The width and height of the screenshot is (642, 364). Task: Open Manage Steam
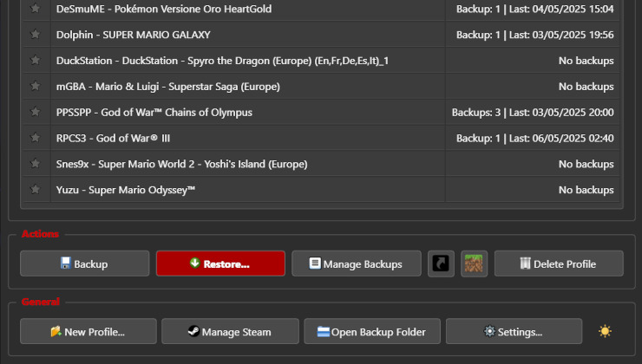coord(229,331)
